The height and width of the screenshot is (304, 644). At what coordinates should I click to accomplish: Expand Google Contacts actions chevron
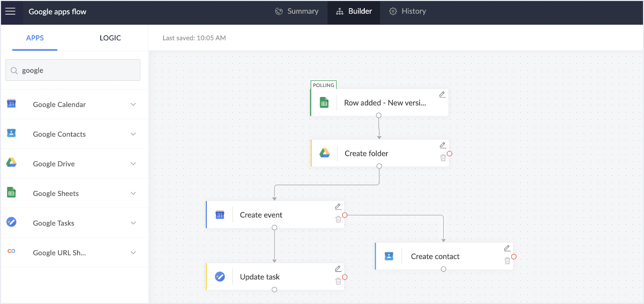pyautogui.click(x=133, y=134)
